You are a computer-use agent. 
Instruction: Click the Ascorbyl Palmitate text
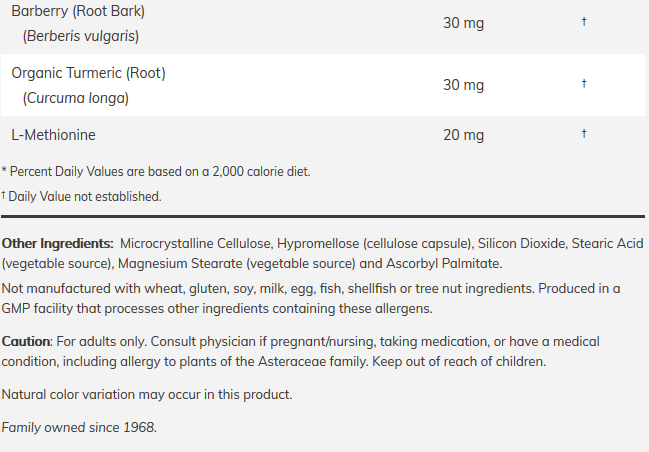point(444,263)
